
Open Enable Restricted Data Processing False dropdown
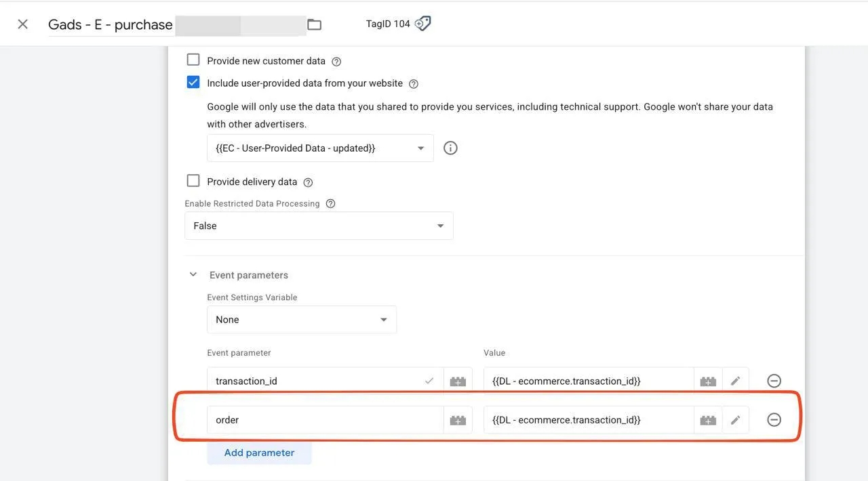(x=319, y=226)
